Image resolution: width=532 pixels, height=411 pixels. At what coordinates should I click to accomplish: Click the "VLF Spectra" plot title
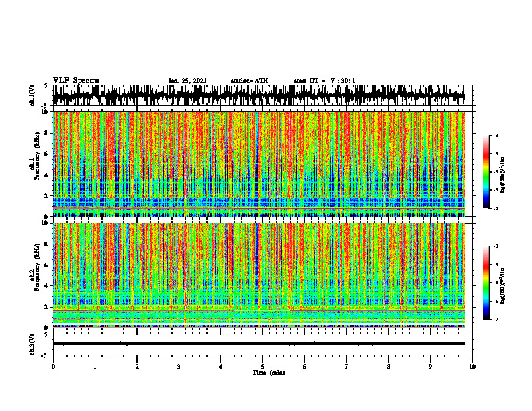76,81
